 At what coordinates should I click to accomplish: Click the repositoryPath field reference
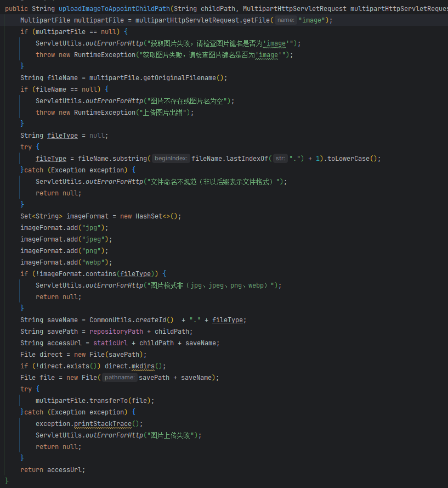click(x=116, y=332)
